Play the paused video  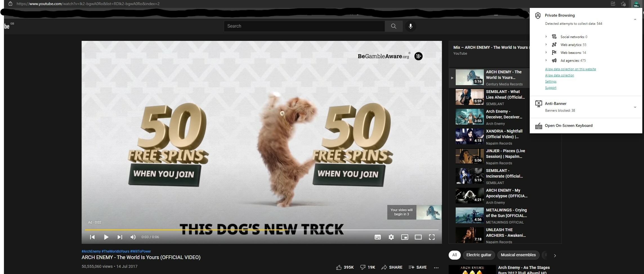106,237
